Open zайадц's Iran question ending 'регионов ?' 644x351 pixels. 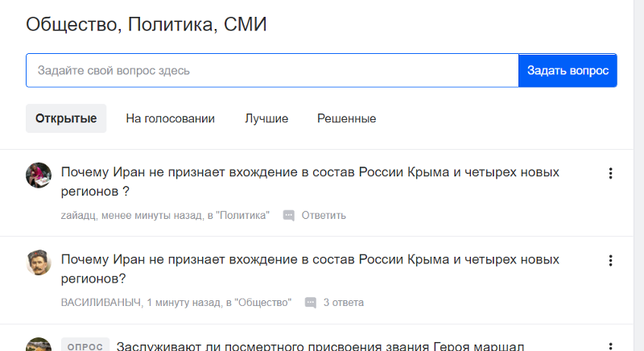coord(310,181)
